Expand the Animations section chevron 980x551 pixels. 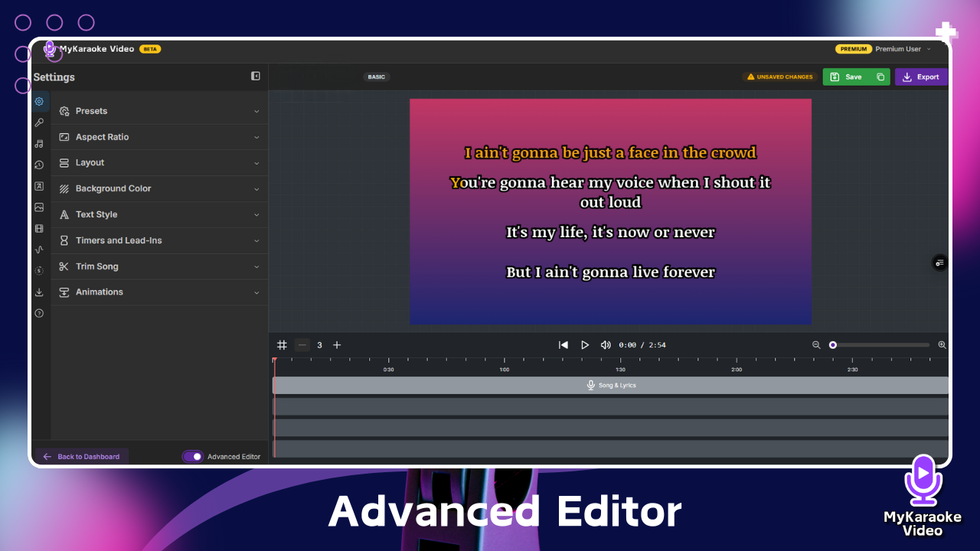click(256, 292)
